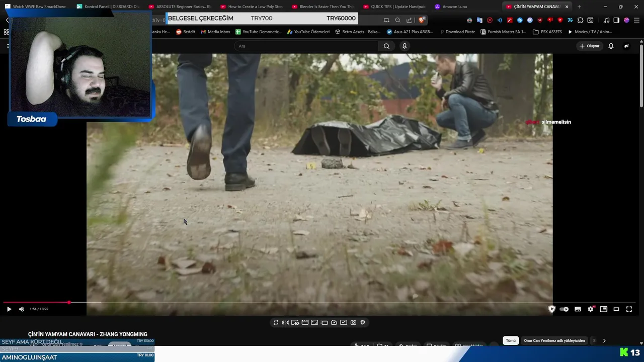
Task: Select the Tümü filter chip
Action: 511,340
